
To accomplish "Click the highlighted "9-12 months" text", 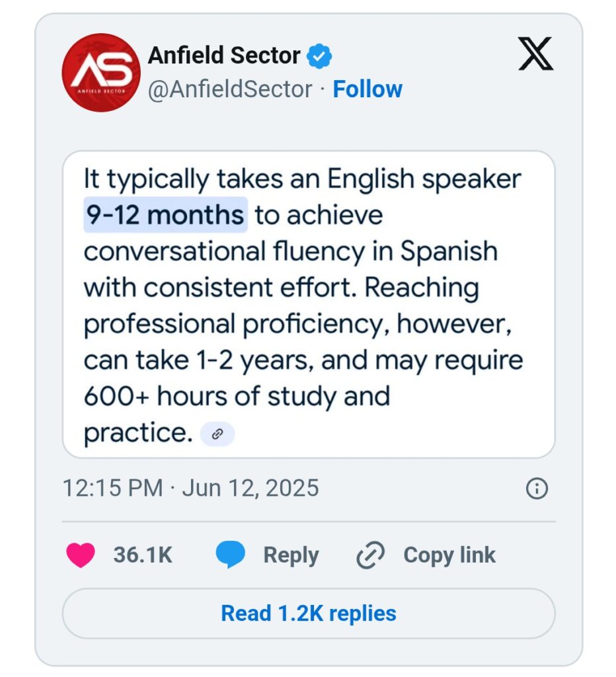I will click(165, 216).
